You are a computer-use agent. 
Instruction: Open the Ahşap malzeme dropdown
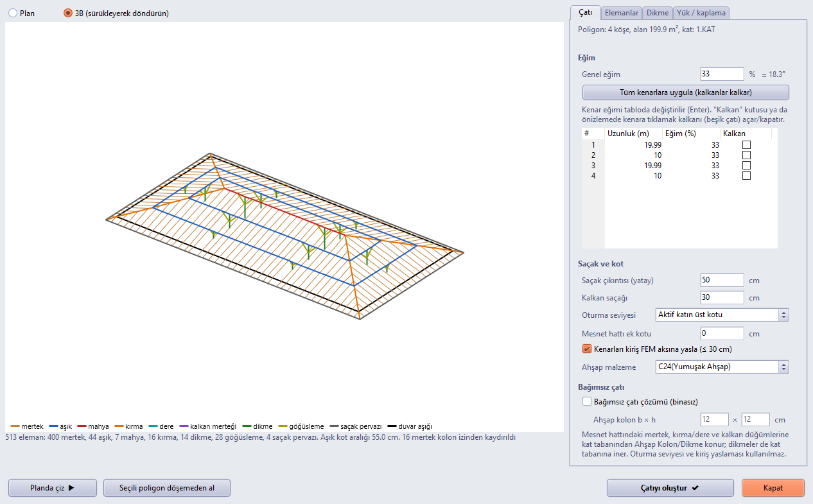[722, 367]
